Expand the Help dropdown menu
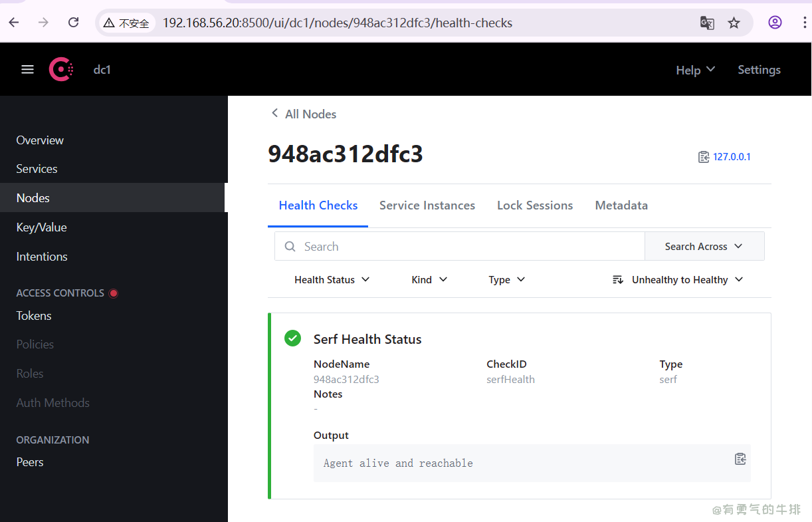Image resolution: width=812 pixels, height=522 pixels. 695,70
